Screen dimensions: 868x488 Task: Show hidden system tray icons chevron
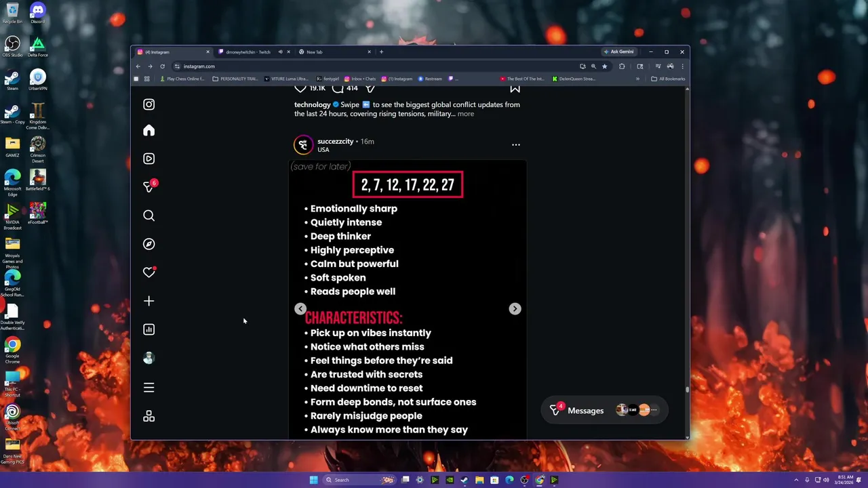click(x=796, y=480)
